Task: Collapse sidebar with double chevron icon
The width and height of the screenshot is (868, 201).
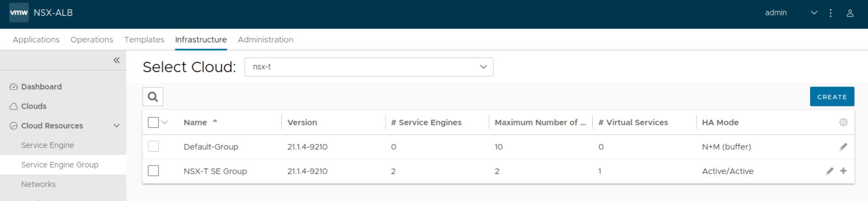Action: click(117, 60)
